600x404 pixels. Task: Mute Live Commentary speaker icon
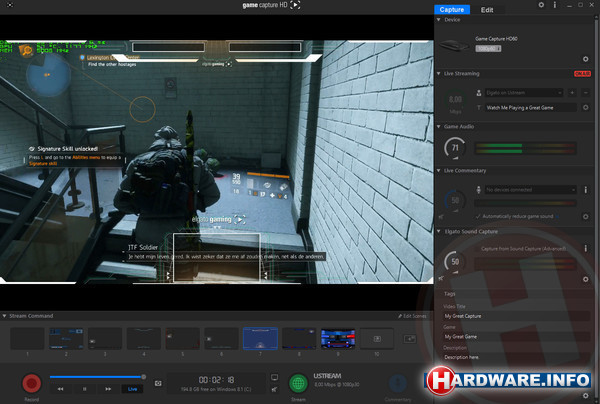pyautogui.click(x=441, y=217)
